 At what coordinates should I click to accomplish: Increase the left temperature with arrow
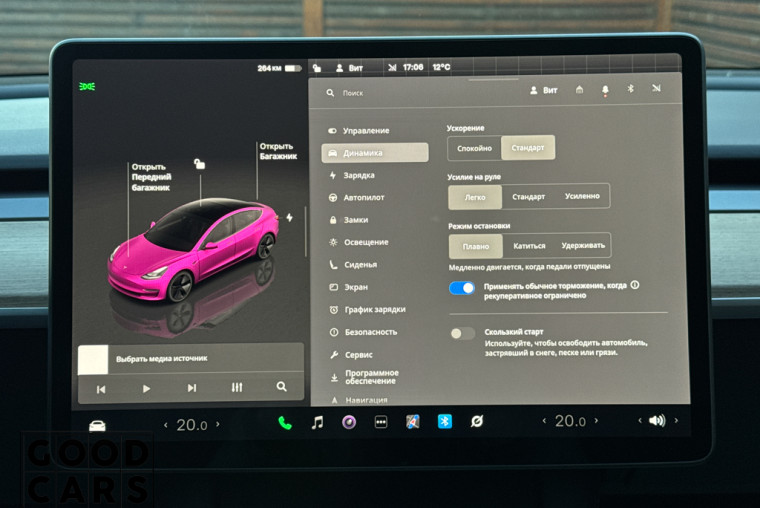[218, 424]
